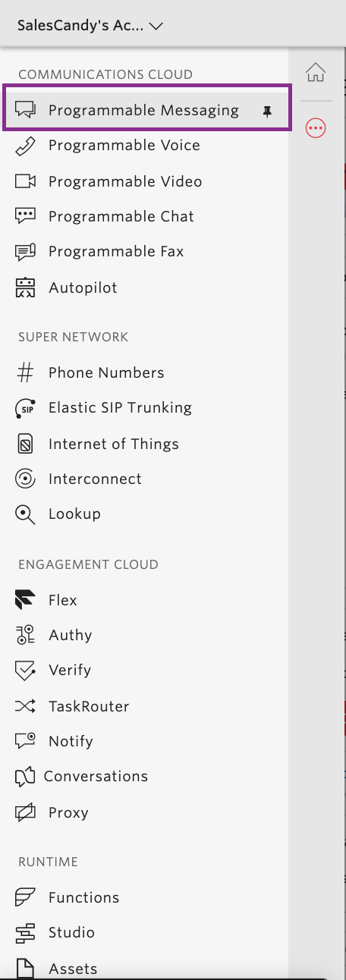The height and width of the screenshot is (980, 346).
Task: Click the Programmable Fax icon
Action: click(26, 252)
